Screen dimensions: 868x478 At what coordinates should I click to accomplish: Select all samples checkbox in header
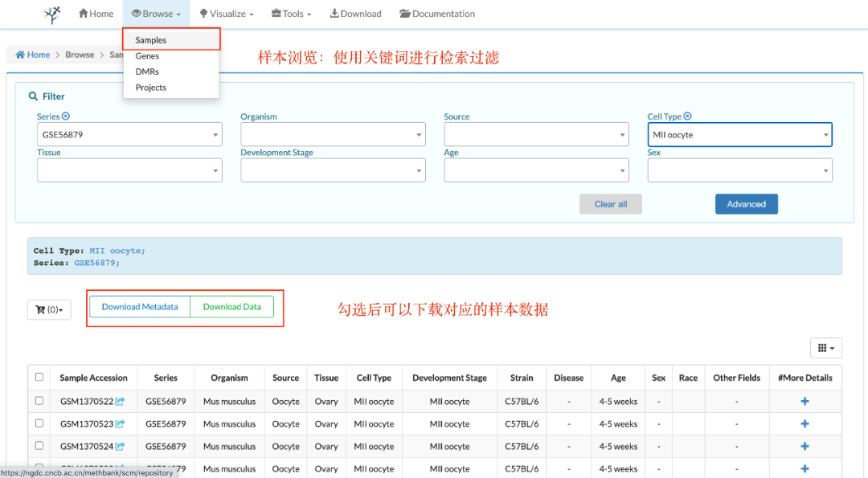click(x=39, y=377)
